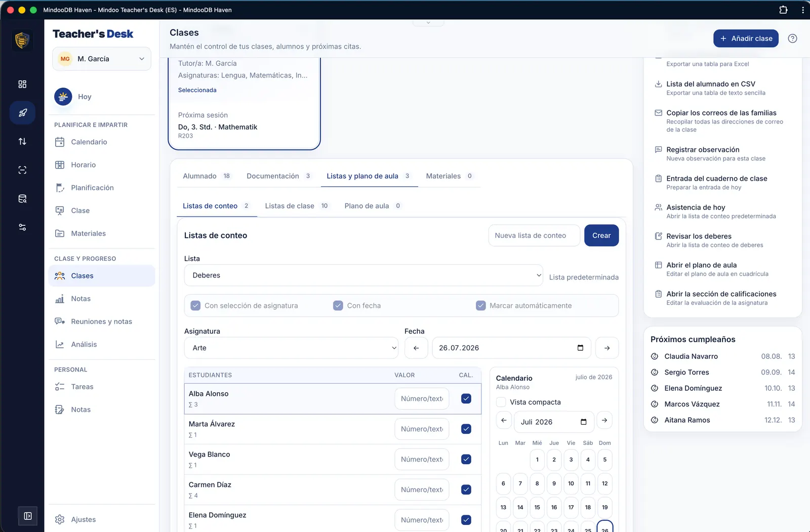810x532 pixels.
Task: Go to previous date with left arrow
Action: [416, 348]
